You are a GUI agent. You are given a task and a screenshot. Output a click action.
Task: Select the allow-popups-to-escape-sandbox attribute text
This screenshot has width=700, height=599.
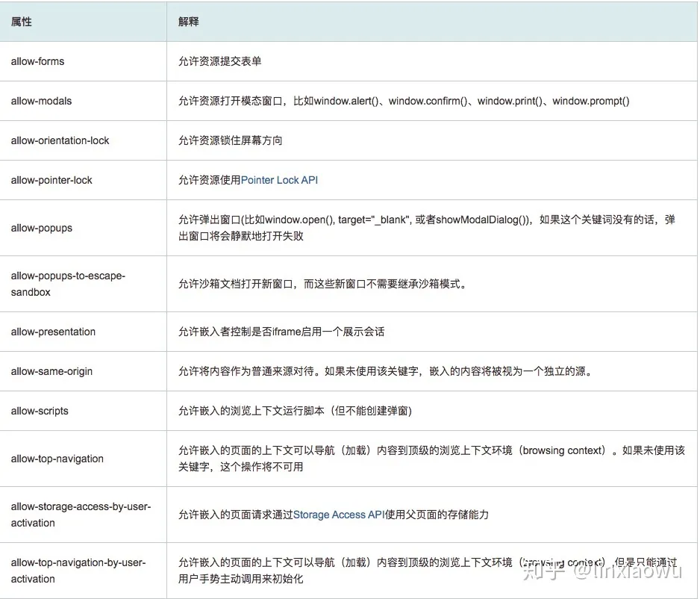point(68,284)
